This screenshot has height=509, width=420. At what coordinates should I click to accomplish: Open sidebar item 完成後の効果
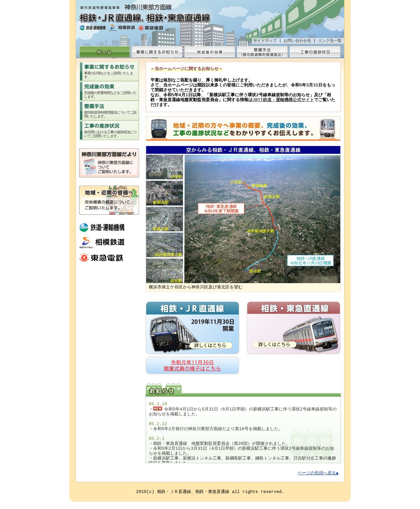coord(109,91)
